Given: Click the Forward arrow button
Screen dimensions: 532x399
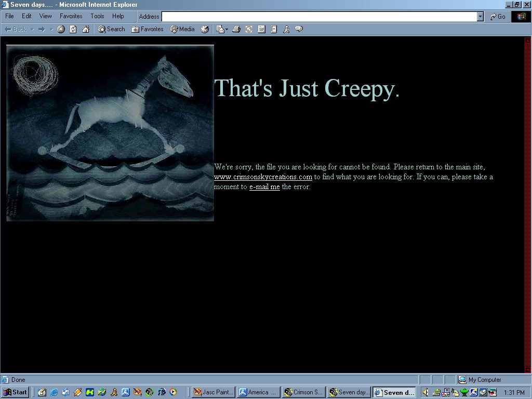Looking at the screenshot, I should (42, 30).
